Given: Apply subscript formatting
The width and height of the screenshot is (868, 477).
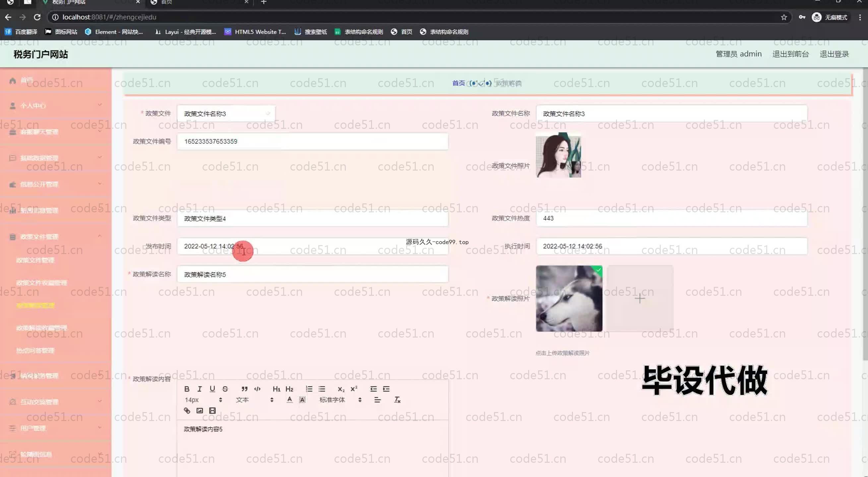Looking at the screenshot, I should (341, 389).
